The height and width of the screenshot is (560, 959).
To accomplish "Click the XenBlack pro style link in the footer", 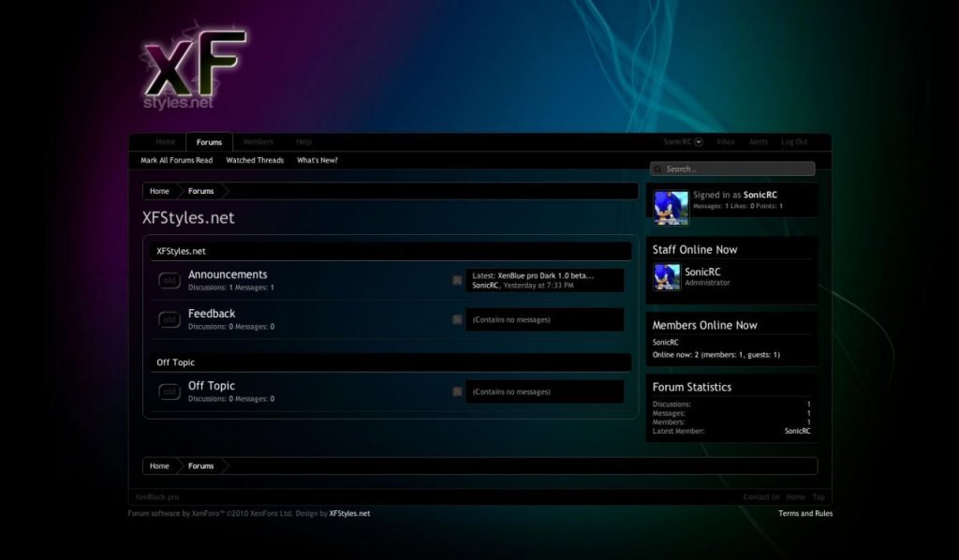I will pyautogui.click(x=157, y=497).
